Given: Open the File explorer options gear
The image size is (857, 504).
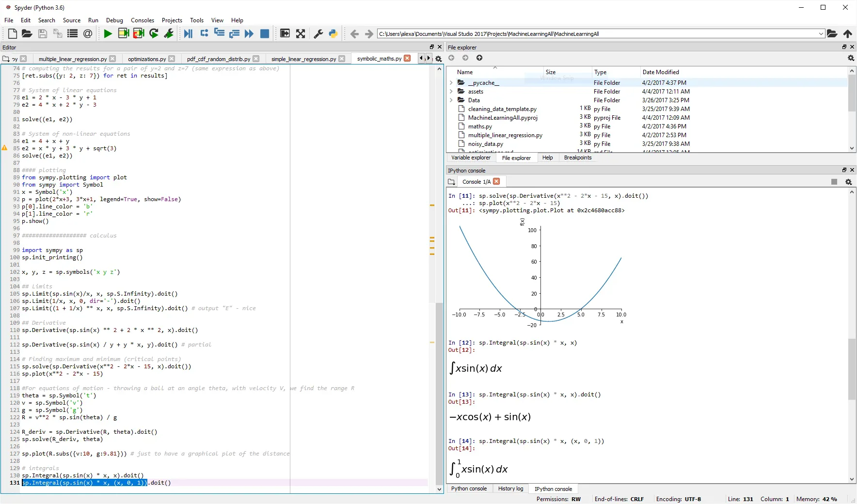Looking at the screenshot, I should tap(851, 58).
